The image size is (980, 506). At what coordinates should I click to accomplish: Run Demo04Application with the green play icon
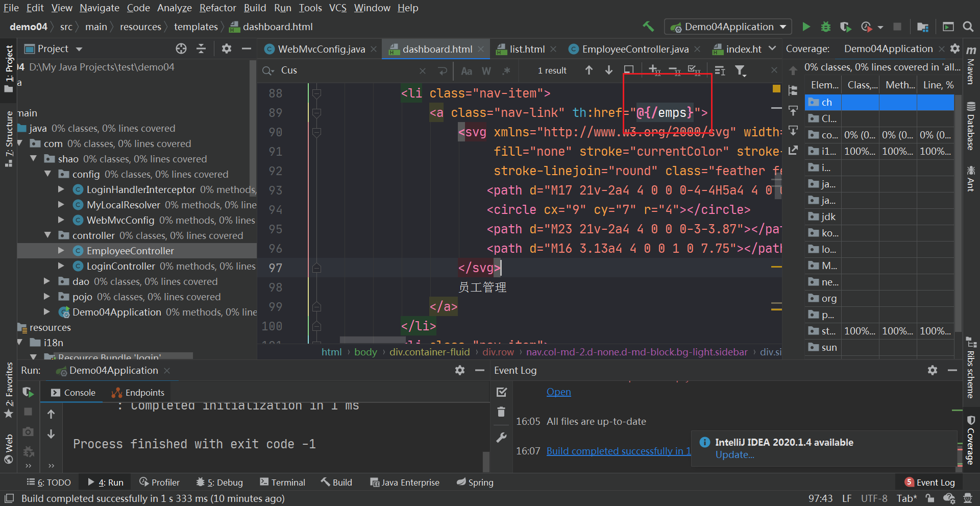point(806,27)
